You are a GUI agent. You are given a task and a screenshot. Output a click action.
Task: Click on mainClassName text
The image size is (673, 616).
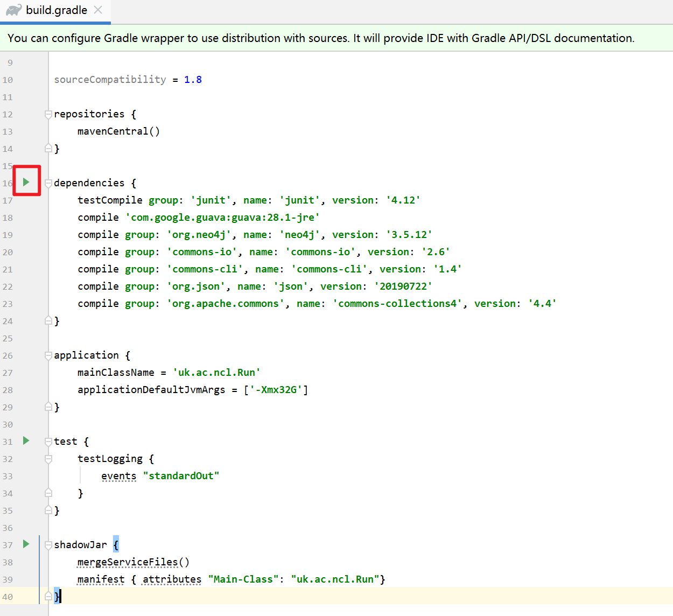pos(116,373)
